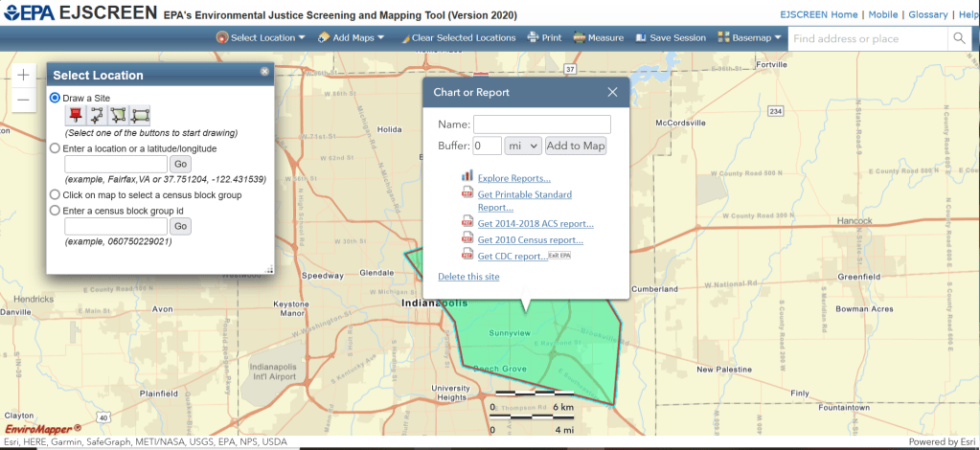Image resolution: width=980 pixels, height=450 pixels.
Task: Select the rectangle drawing tool
Action: click(x=139, y=115)
